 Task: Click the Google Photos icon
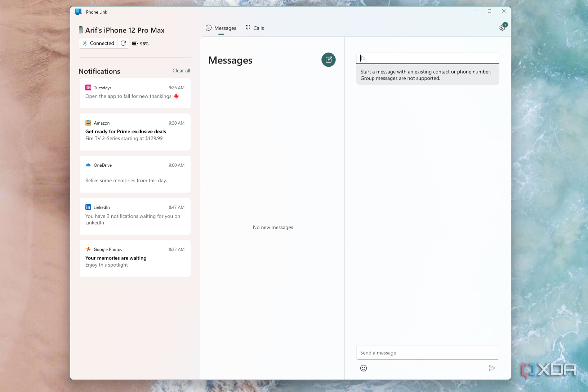click(x=88, y=249)
